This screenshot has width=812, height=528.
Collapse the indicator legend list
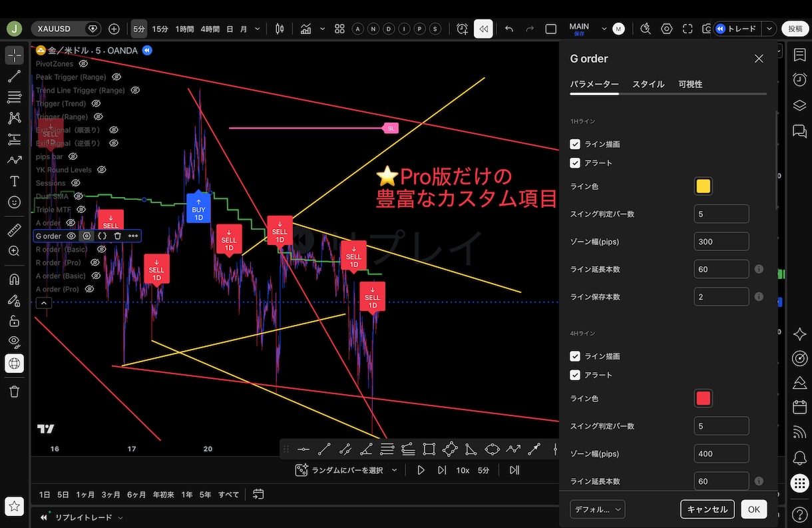pos(44,303)
